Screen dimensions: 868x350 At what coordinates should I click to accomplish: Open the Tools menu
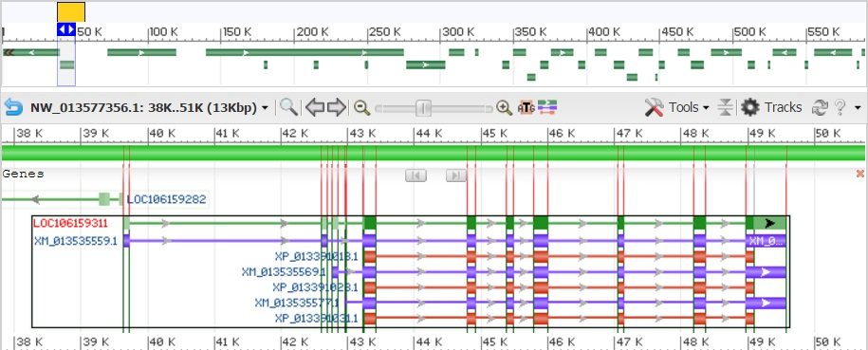(x=689, y=107)
